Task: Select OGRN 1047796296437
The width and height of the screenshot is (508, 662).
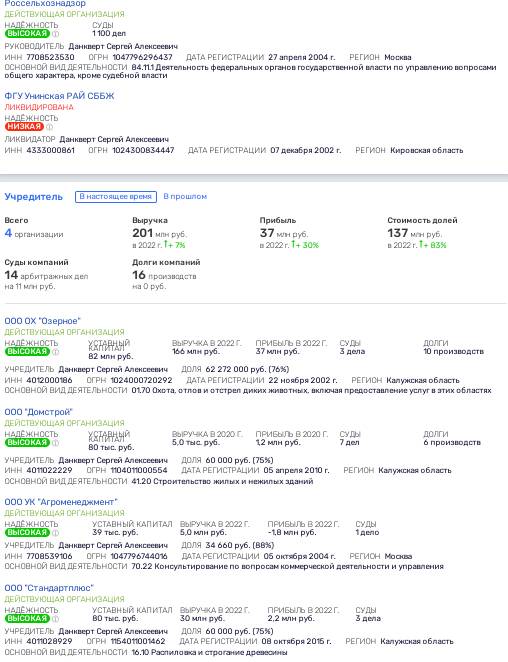Action: pos(142,57)
